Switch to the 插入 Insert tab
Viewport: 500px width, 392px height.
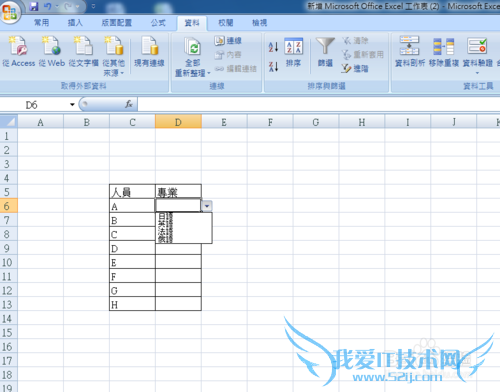[x=75, y=23]
